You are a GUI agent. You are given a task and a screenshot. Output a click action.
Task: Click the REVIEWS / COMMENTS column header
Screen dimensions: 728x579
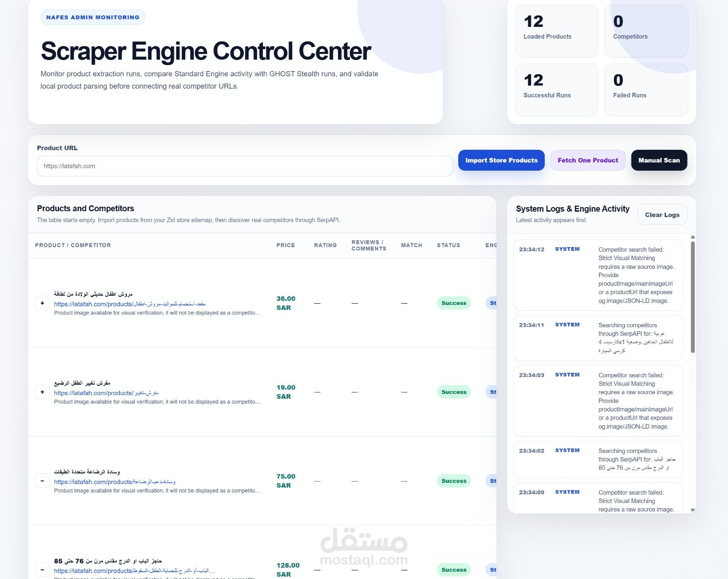click(369, 245)
